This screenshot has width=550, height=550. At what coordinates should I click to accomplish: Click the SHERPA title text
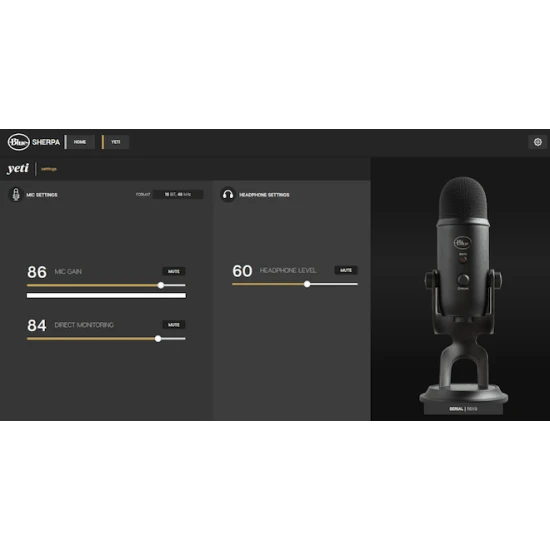pos(46,142)
